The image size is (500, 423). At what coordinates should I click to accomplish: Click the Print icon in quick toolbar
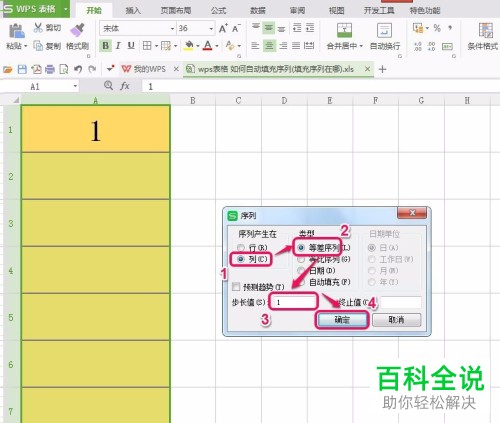click(x=50, y=69)
